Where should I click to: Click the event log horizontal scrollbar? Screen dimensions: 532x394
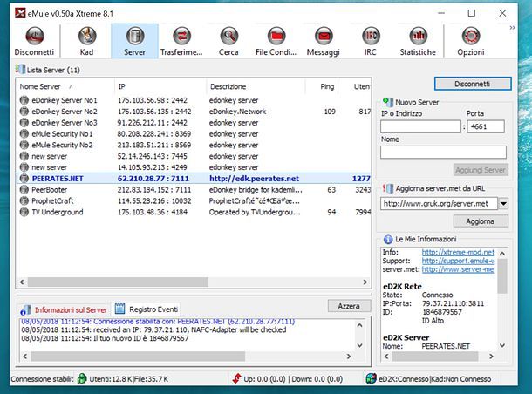(x=138, y=357)
